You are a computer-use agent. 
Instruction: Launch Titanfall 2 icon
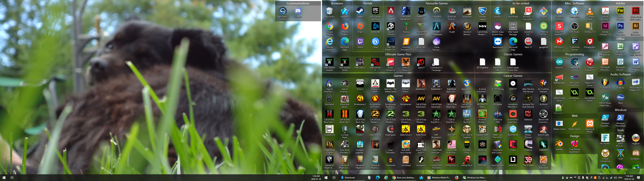pos(421,13)
